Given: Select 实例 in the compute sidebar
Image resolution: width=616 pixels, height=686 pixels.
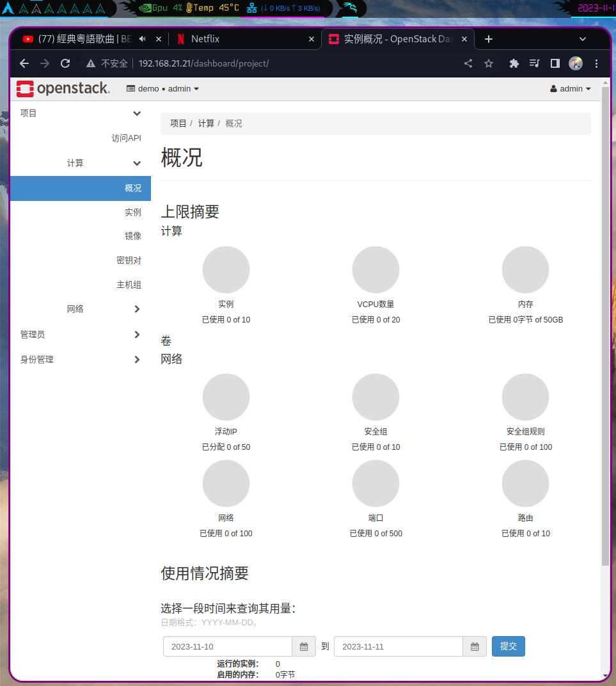Looking at the screenshot, I should coord(132,212).
